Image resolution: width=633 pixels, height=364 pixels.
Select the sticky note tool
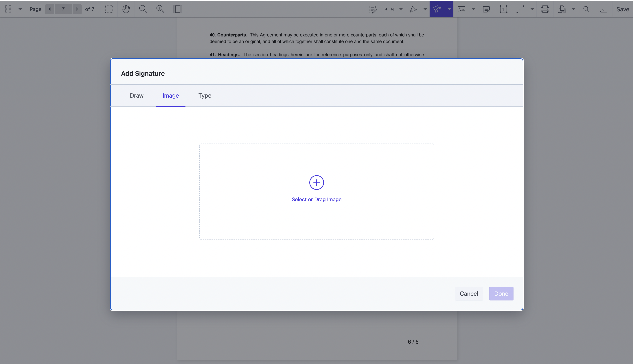[486, 9]
